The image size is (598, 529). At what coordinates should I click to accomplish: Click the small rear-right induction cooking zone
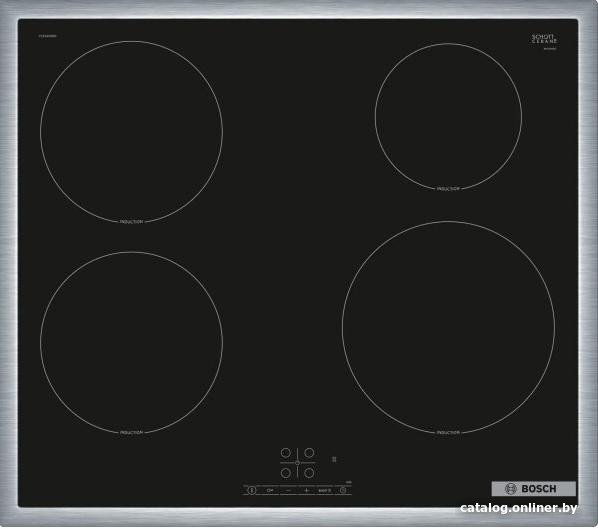(448, 116)
